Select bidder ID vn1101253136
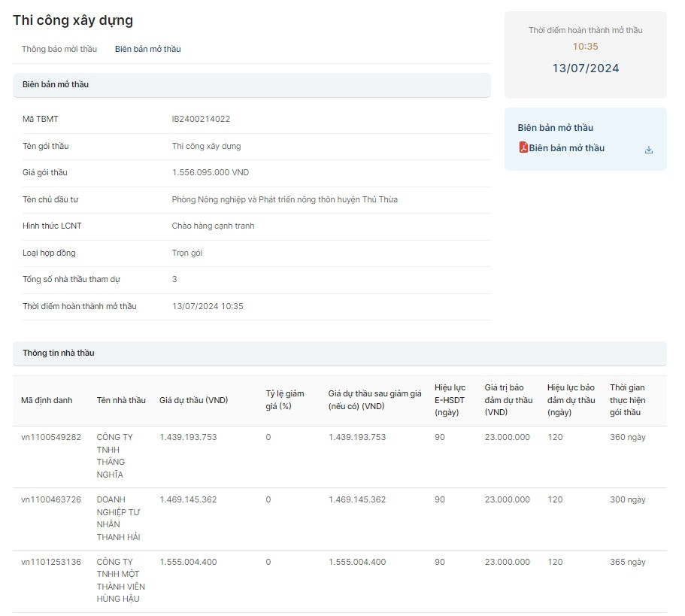The height and width of the screenshot is (616, 685). point(51,562)
